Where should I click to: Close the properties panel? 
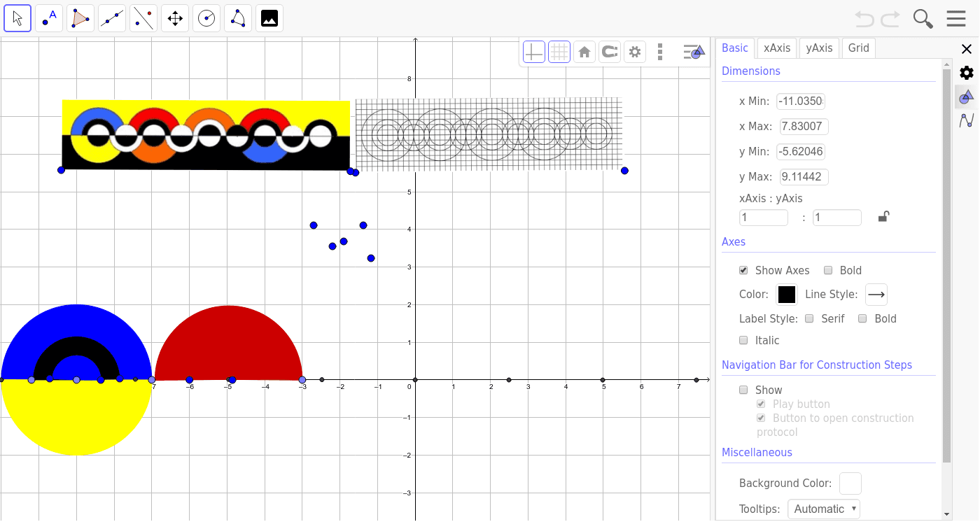(x=967, y=49)
